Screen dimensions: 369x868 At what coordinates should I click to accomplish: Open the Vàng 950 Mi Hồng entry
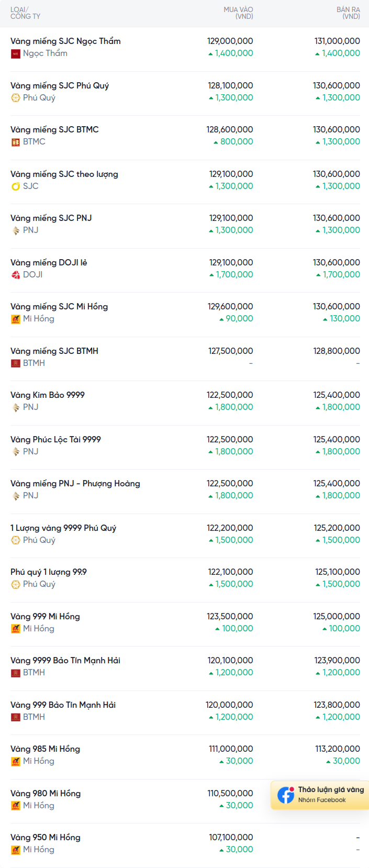point(46,838)
